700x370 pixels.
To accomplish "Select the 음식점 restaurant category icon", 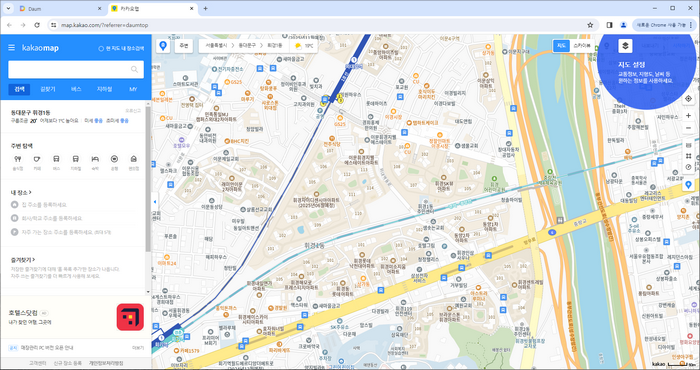I will (18, 159).
